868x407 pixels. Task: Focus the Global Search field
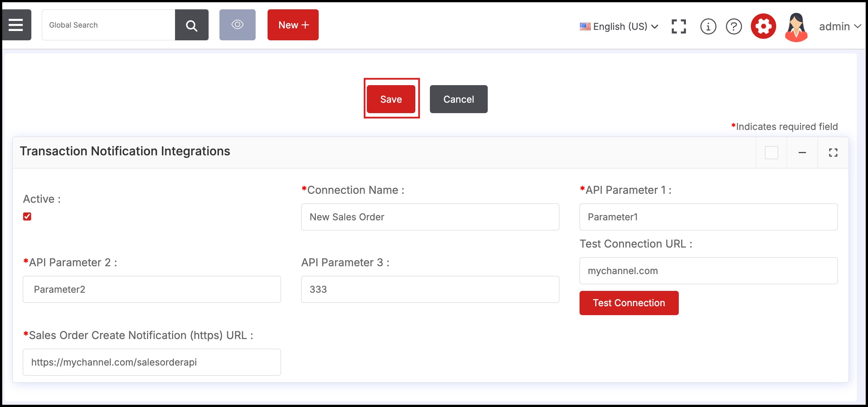click(108, 25)
